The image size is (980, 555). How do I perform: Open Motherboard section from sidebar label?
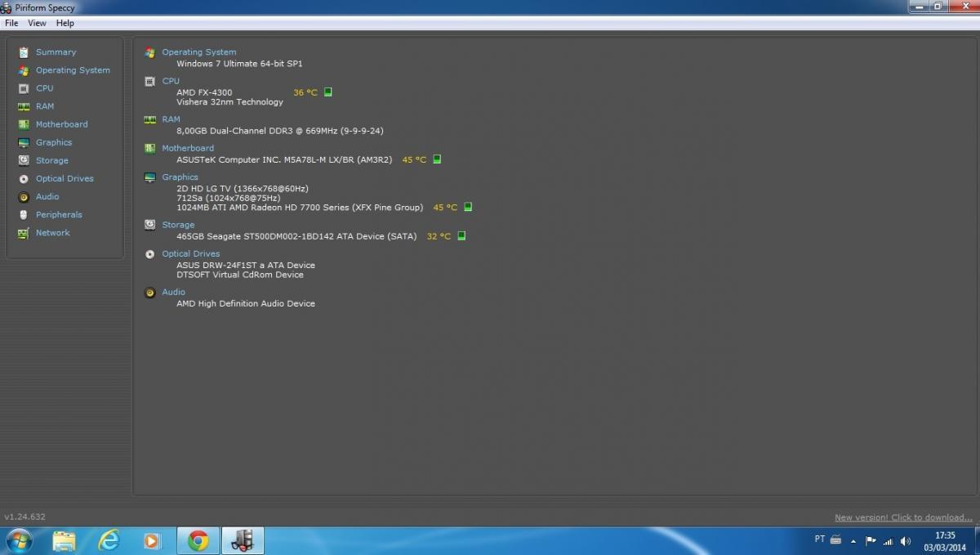(x=61, y=124)
